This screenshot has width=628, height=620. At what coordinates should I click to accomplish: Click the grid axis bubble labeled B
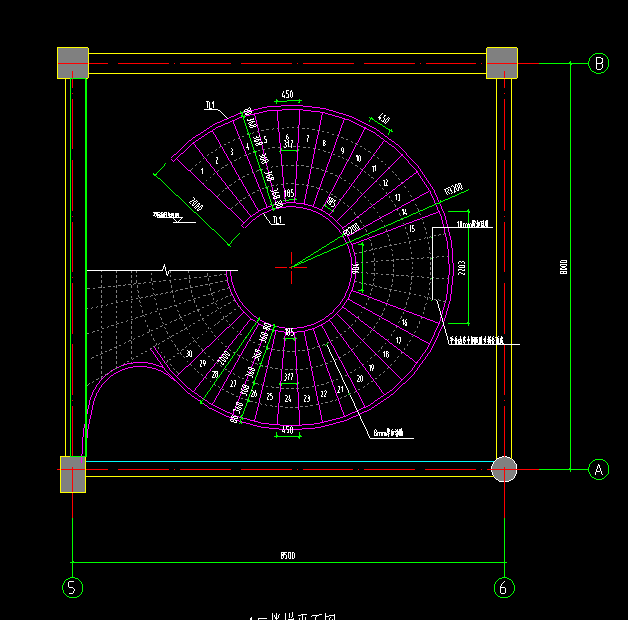coord(599,63)
